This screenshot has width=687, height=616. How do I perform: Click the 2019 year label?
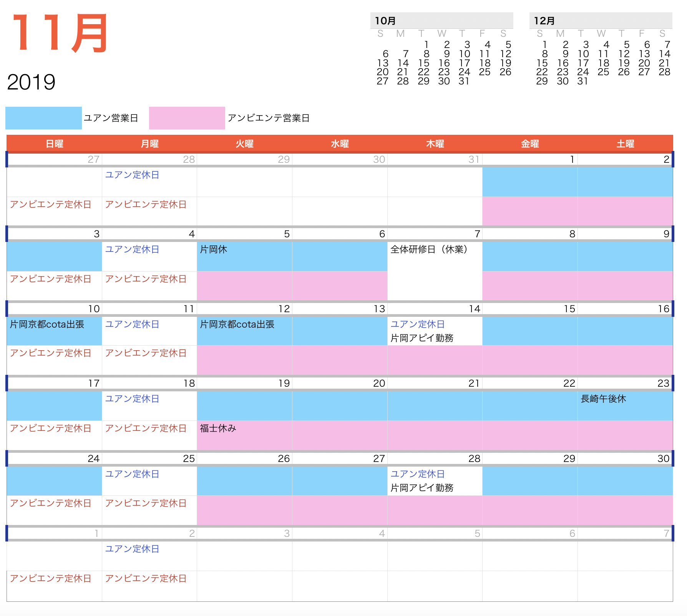[31, 82]
